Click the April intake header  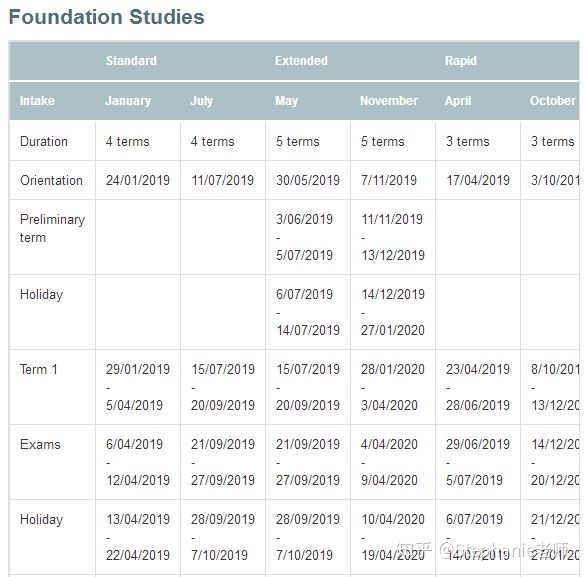[x=458, y=101]
